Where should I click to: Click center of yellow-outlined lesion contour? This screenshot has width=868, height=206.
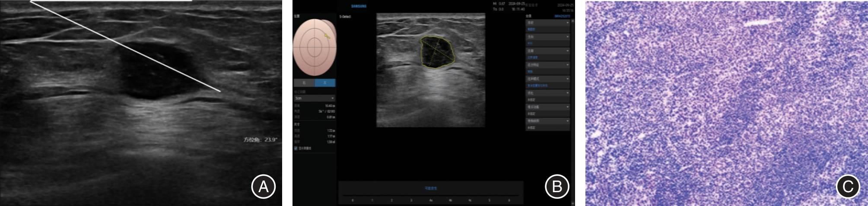pyautogui.click(x=438, y=52)
